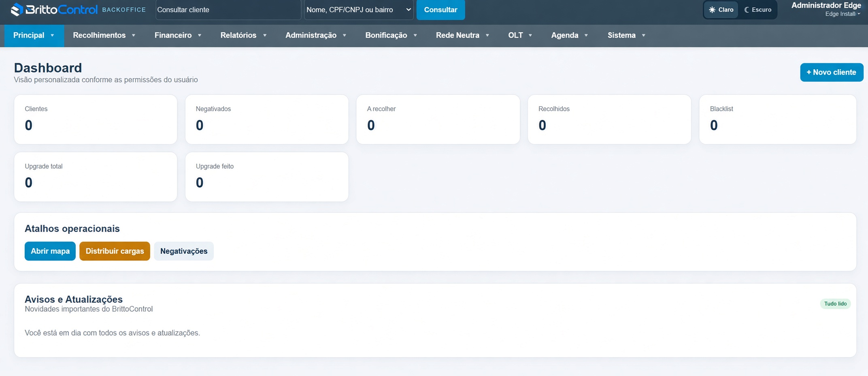This screenshot has height=376, width=868.
Task: Click the Tudo lido badge
Action: 835,304
